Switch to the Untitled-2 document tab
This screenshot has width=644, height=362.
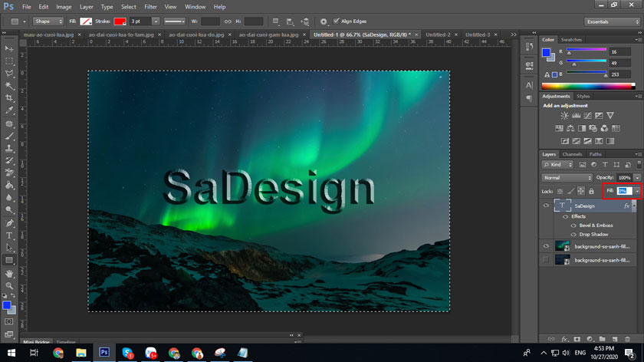(x=438, y=35)
